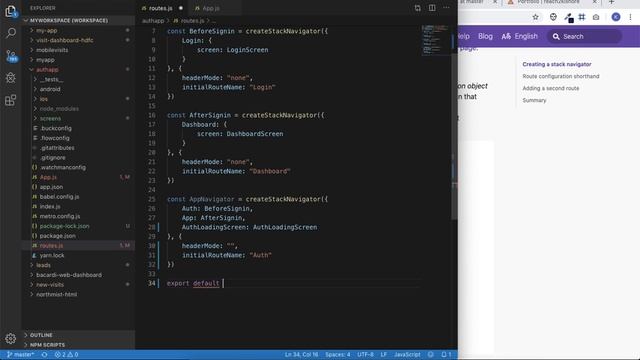640x360 pixels.
Task: Click the authapp breadcrumb in the editor
Action: 153,21
